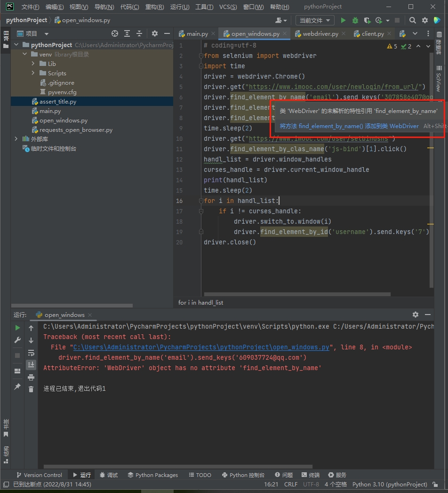
Task: Toggle soft-wrap in Run console
Action: click(x=31, y=353)
